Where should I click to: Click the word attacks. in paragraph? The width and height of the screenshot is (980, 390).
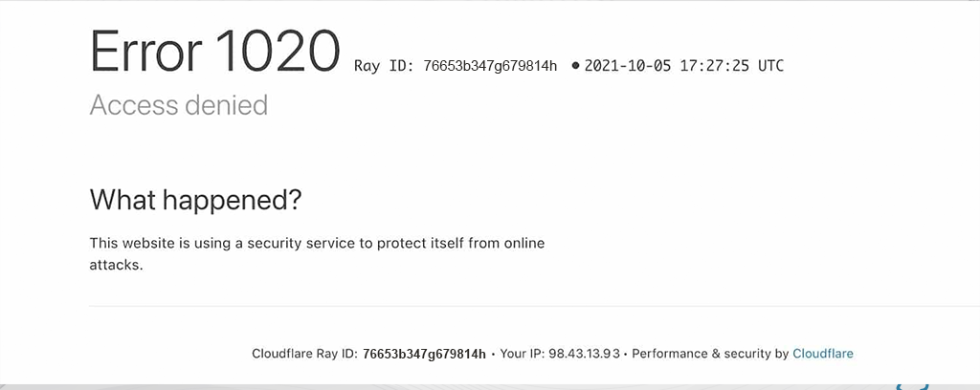click(x=116, y=265)
